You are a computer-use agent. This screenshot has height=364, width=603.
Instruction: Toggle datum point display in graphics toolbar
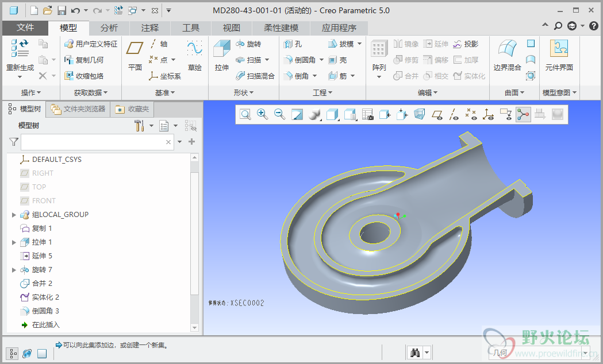pos(471,114)
